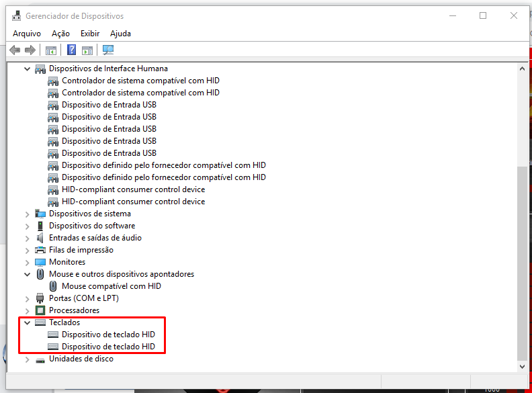
Task: Open the Ajuda menu
Action: click(120, 34)
